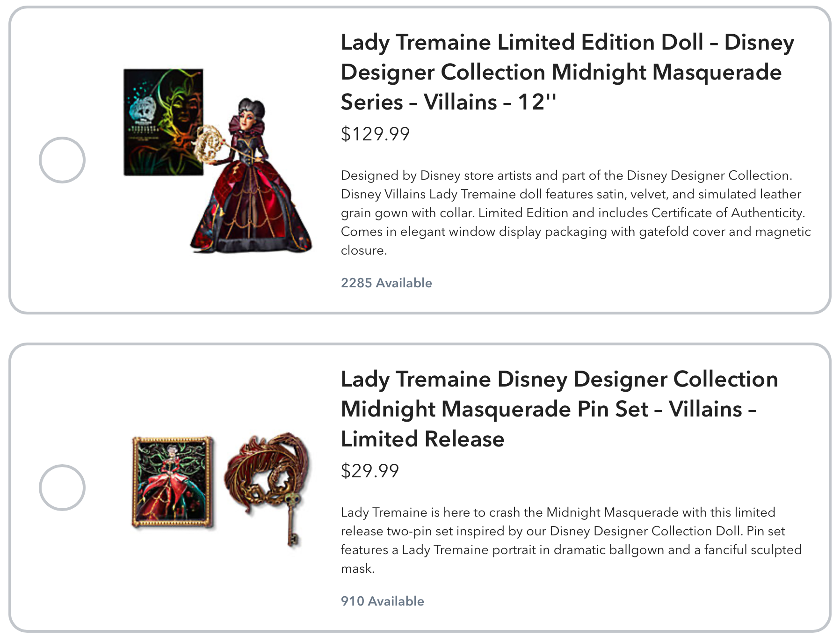Click the dark doll packaging box image
This screenshot has height=643, width=840.
(x=163, y=122)
